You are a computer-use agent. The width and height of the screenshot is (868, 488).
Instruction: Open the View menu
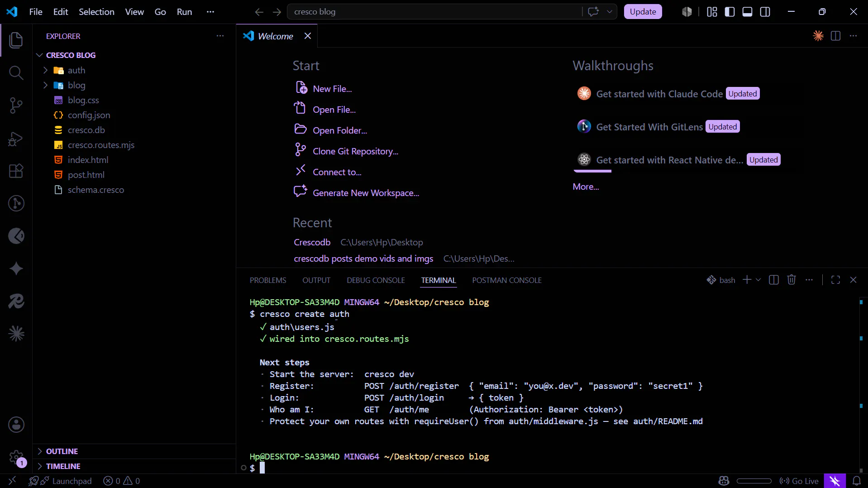coord(134,12)
